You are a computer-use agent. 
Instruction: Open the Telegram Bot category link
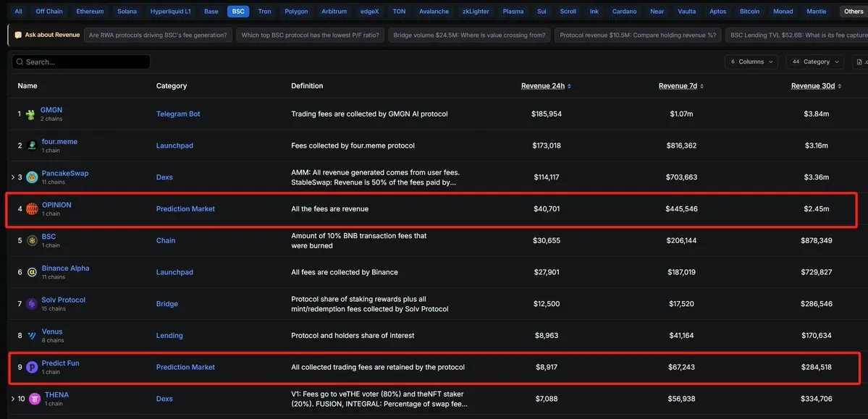178,114
